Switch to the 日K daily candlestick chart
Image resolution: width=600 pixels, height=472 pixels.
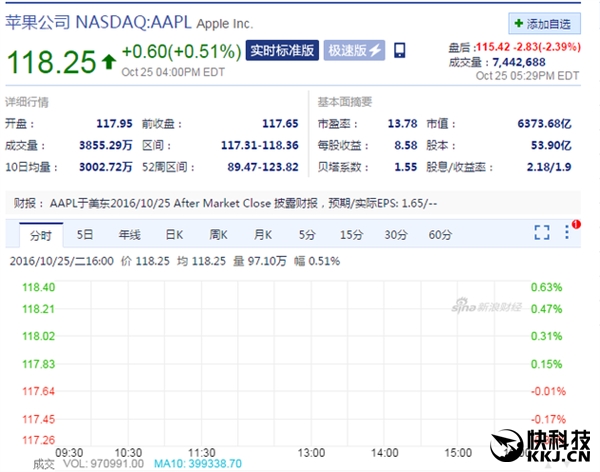tap(174, 234)
